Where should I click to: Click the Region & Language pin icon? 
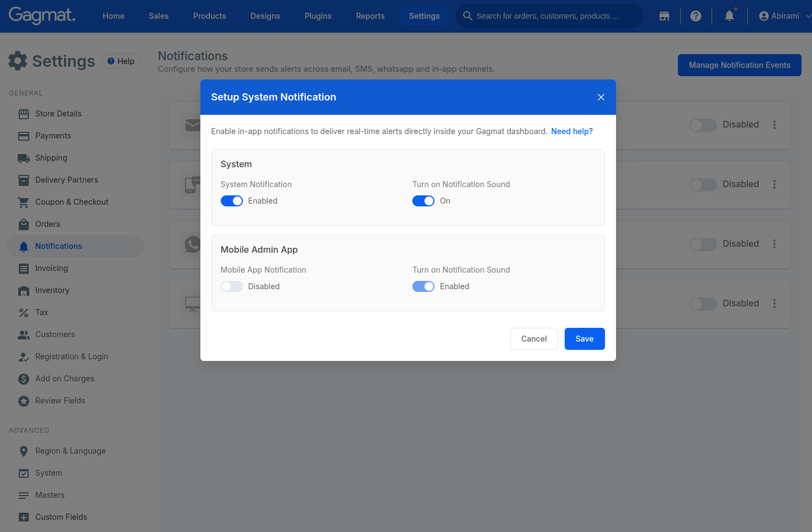coord(24,451)
